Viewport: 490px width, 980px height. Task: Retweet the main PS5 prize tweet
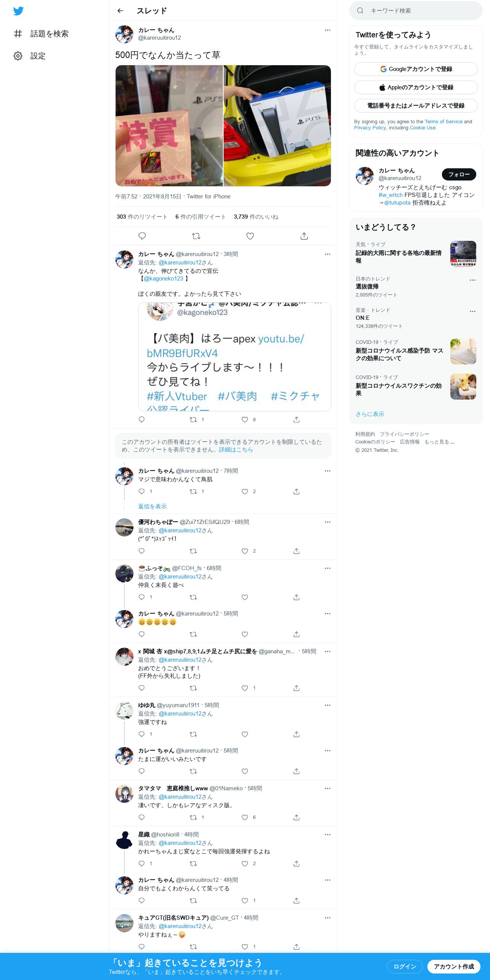[196, 236]
